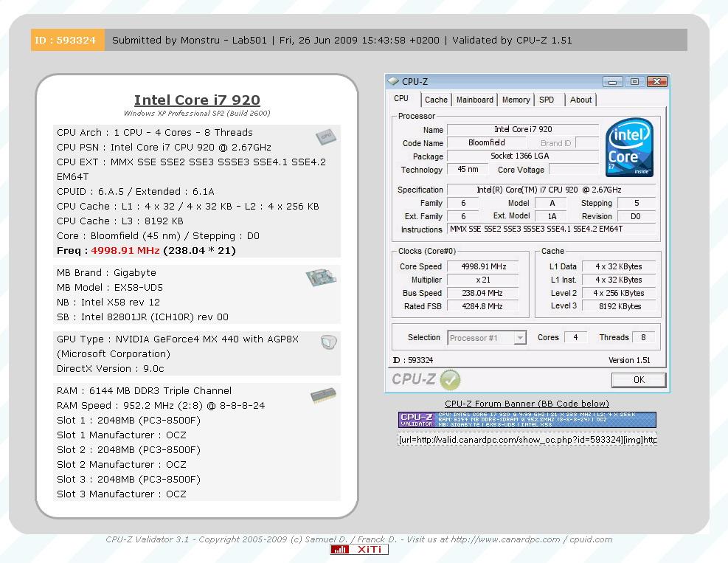
Task: Click the Rated FSB value 4284.8 MHz
Action: click(x=483, y=306)
